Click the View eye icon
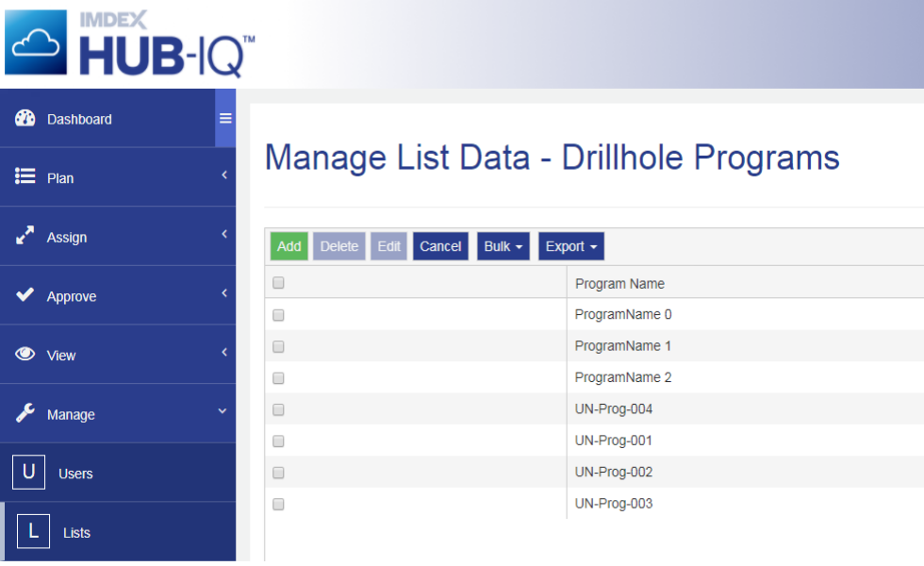The height and width of the screenshot is (566, 924). coord(25,355)
